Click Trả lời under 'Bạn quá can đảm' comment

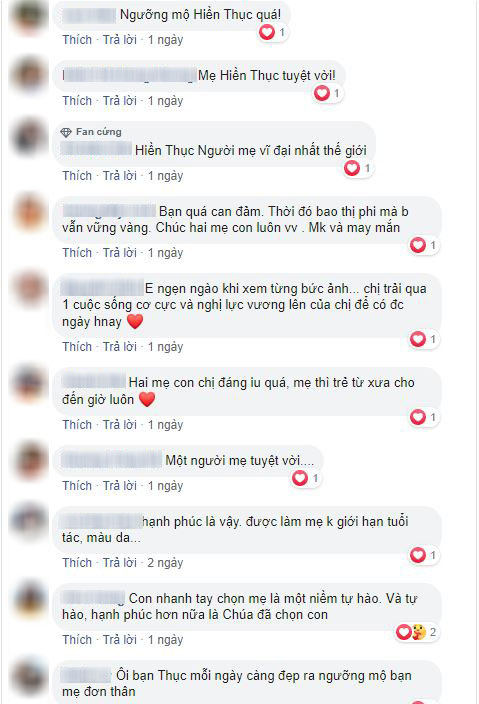click(120, 253)
